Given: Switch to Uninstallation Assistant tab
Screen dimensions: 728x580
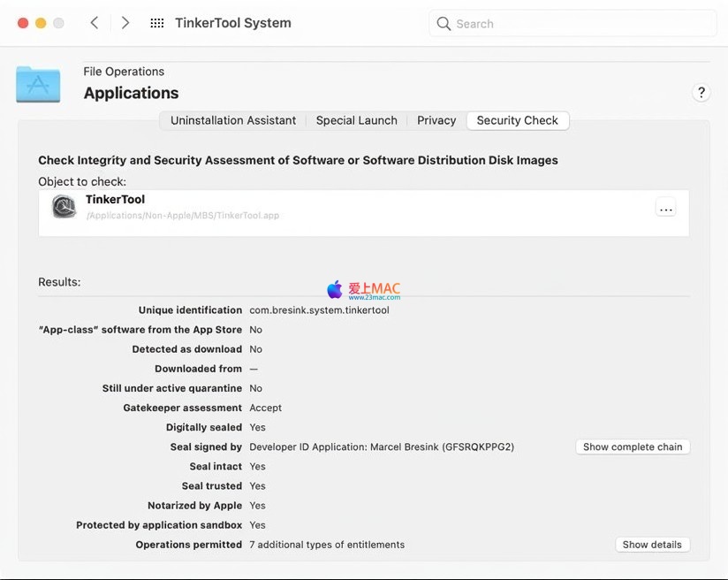Looking at the screenshot, I should pyautogui.click(x=233, y=120).
